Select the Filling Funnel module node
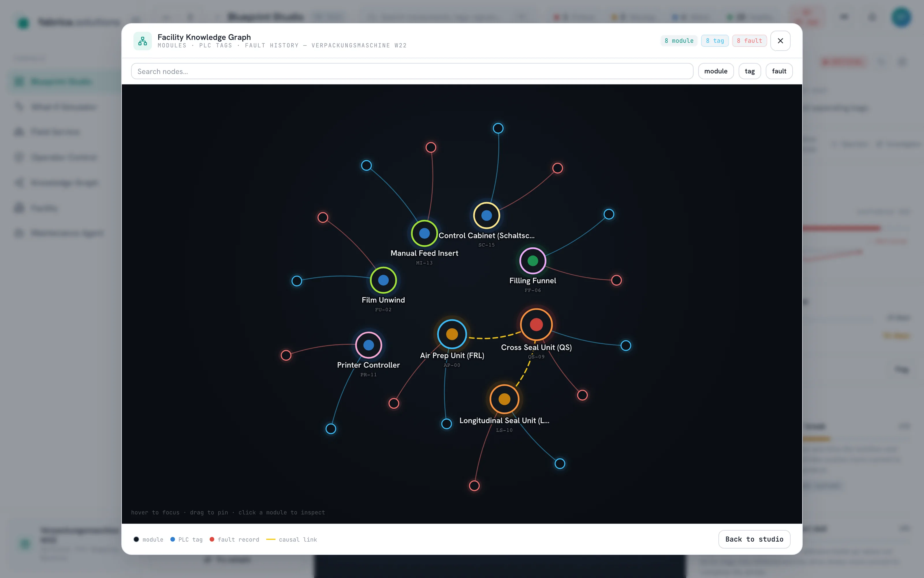Image resolution: width=924 pixels, height=578 pixels. click(x=533, y=261)
